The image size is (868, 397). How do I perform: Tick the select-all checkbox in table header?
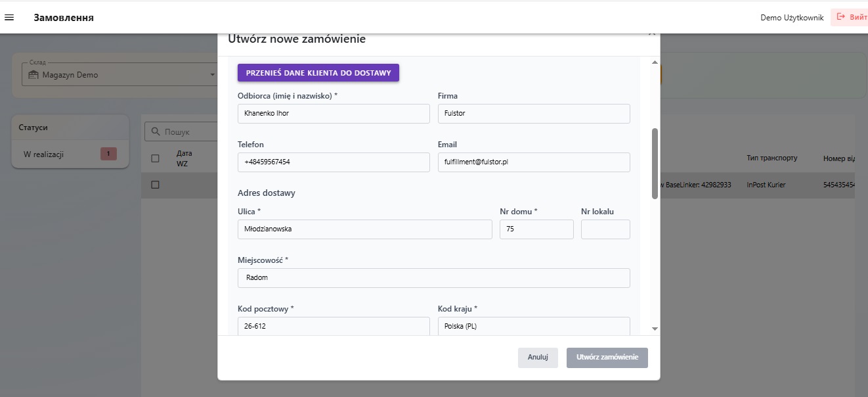point(155,158)
